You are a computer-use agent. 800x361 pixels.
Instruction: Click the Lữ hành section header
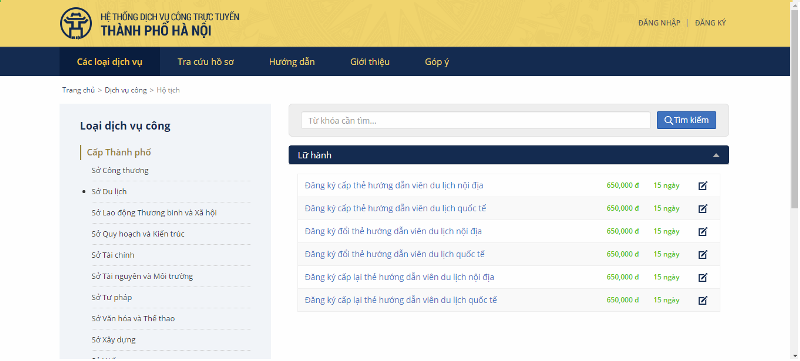point(509,155)
